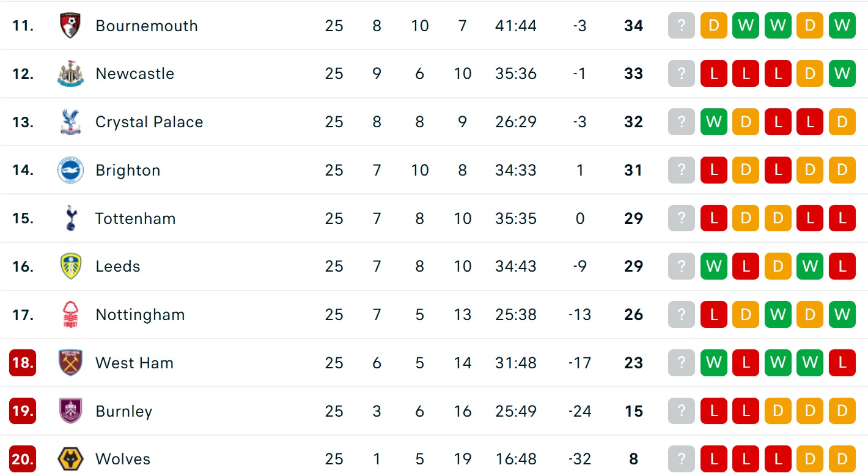Click the Newcastle club crest

pos(70,74)
